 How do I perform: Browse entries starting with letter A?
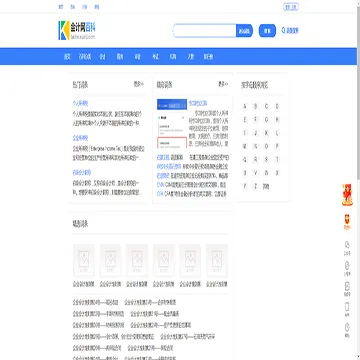(x=245, y=107)
